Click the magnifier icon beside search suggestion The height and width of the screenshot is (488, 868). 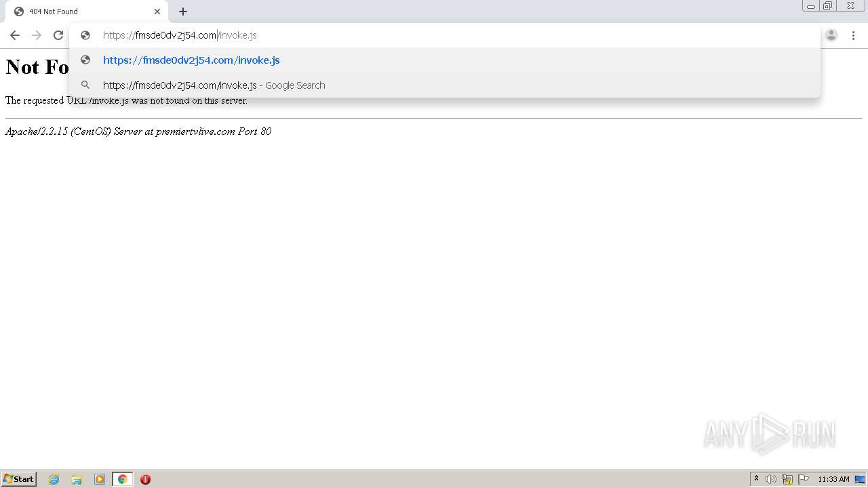tap(85, 85)
